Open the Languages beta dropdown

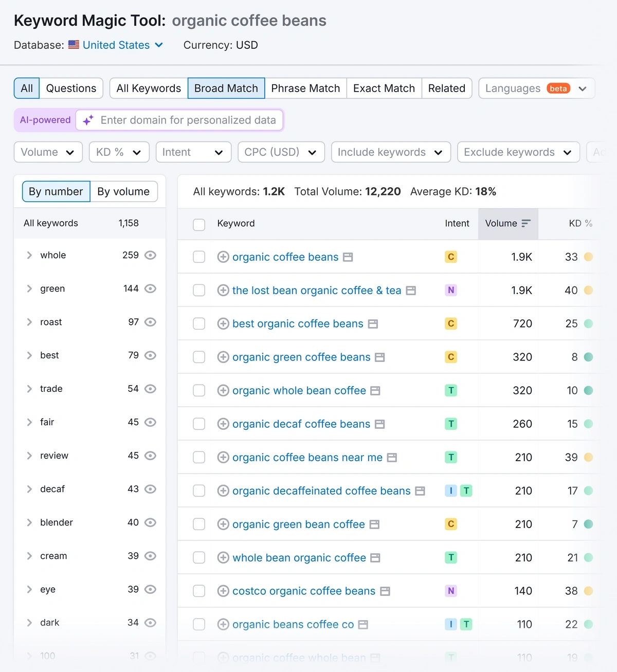coord(537,88)
